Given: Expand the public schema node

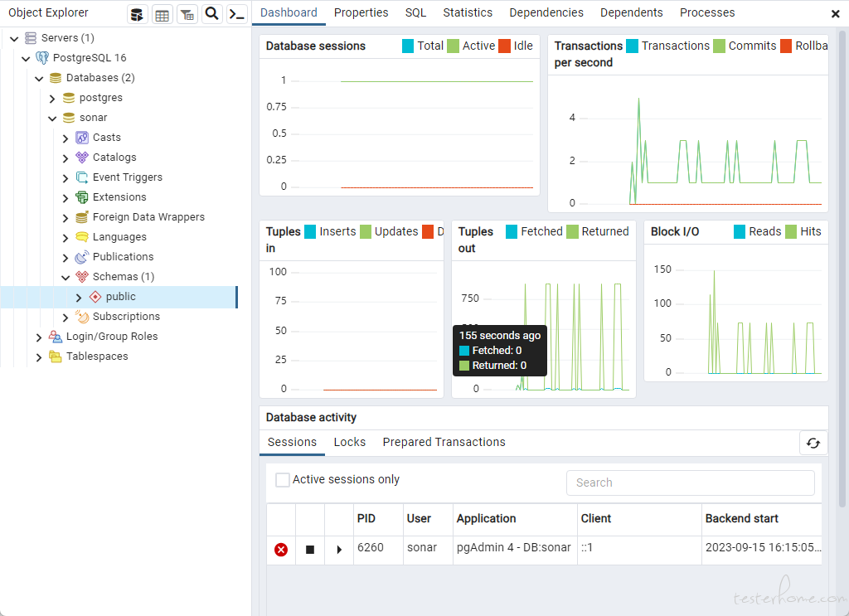Looking at the screenshot, I should pyautogui.click(x=79, y=298).
